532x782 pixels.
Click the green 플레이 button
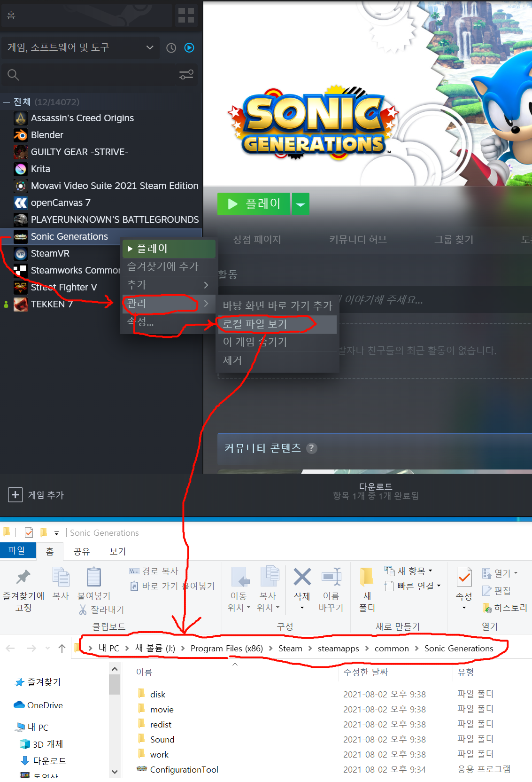254,204
